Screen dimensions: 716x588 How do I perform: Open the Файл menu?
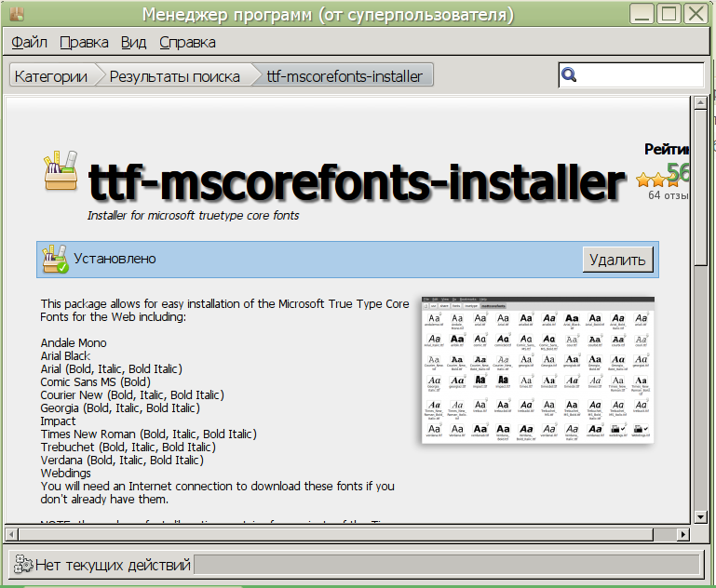[x=29, y=43]
